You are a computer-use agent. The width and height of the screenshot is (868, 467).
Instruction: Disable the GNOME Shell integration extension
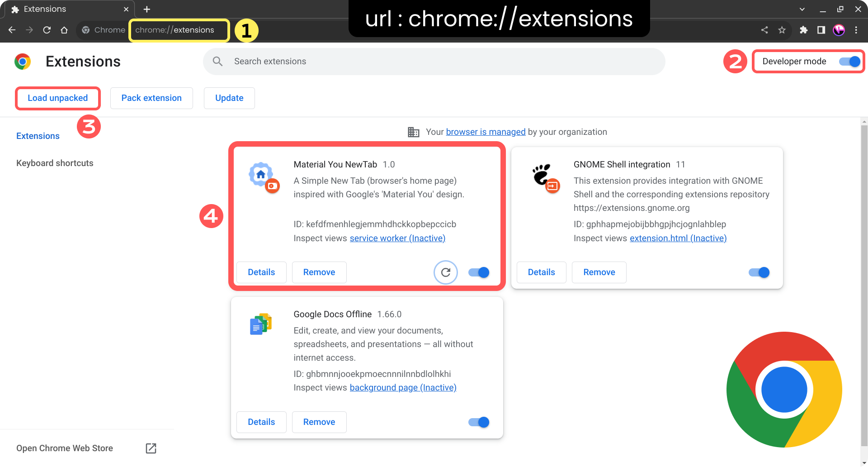coord(759,272)
